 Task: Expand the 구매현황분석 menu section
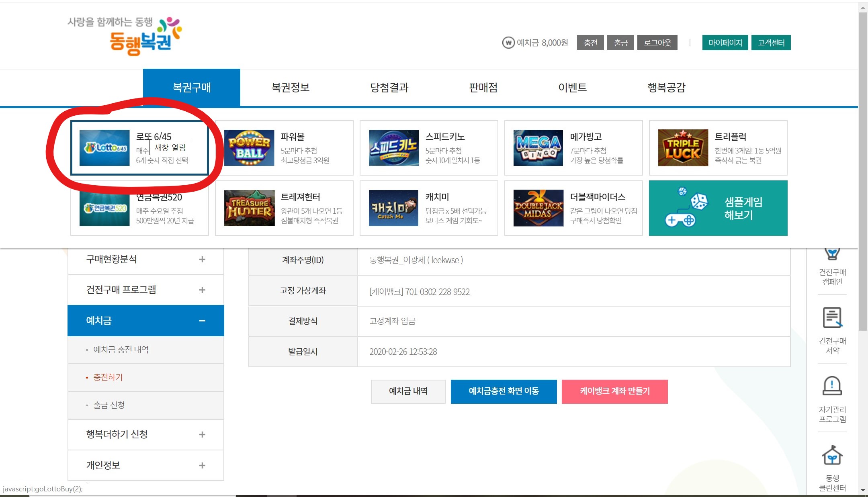tap(202, 260)
